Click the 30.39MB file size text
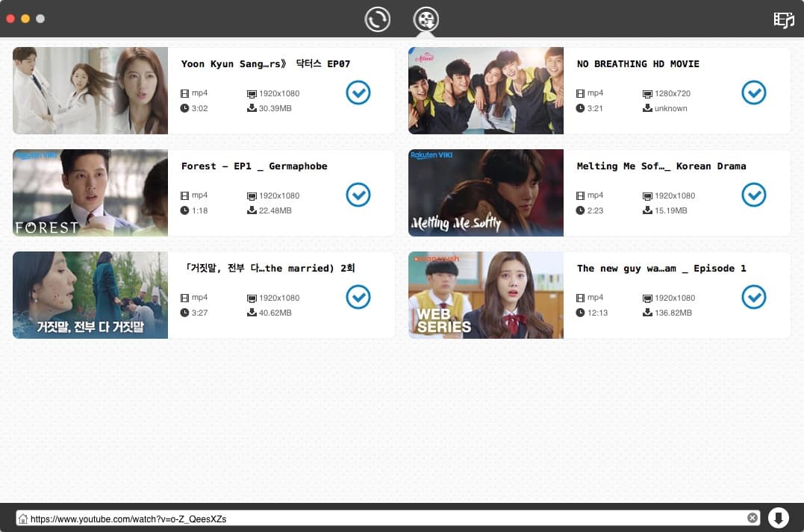This screenshot has height=532, width=804. 275,108
